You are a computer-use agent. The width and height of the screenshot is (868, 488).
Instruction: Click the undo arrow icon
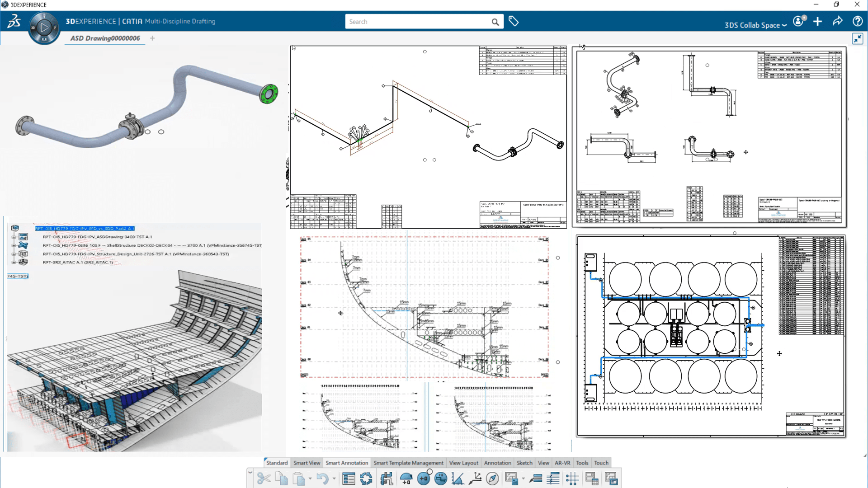click(322, 479)
